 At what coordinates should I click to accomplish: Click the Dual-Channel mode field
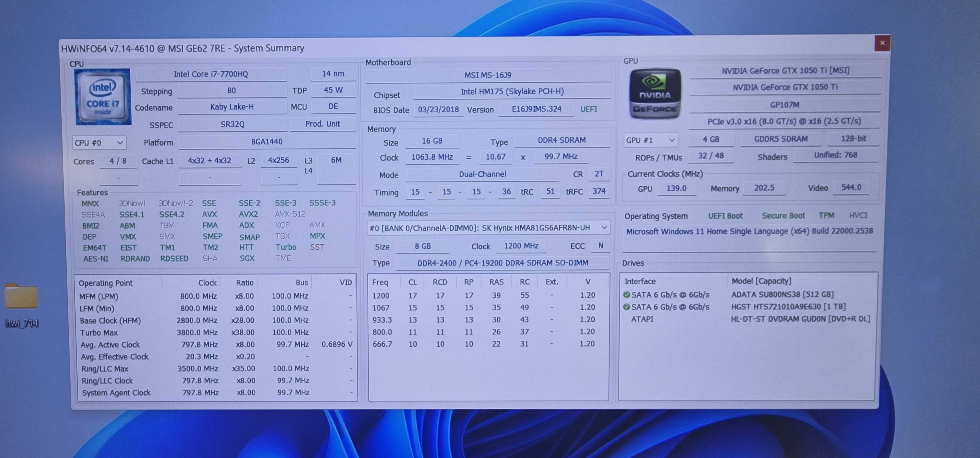coord(482,174)
